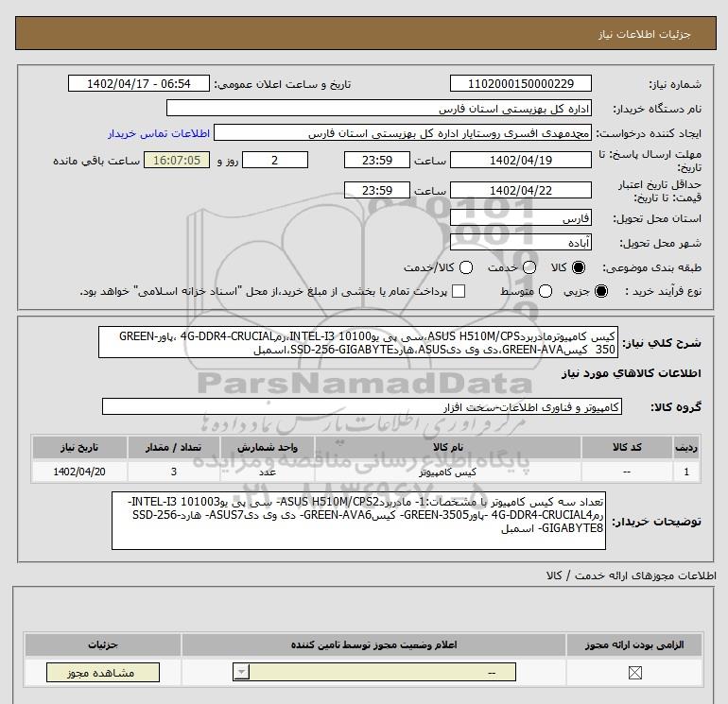
Task: Click the unit cell عدد
Action: (268, 472)
